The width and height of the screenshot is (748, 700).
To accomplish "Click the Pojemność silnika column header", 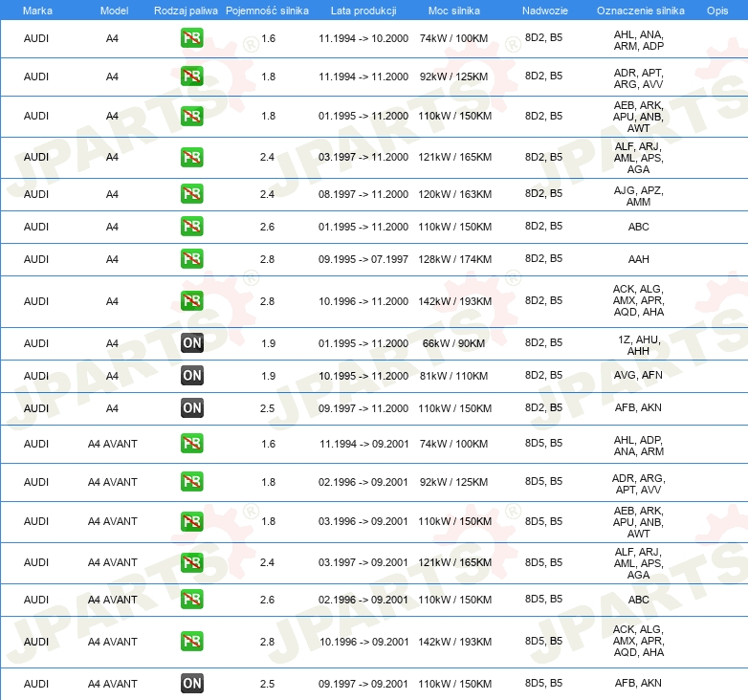I will pos(267,11).
